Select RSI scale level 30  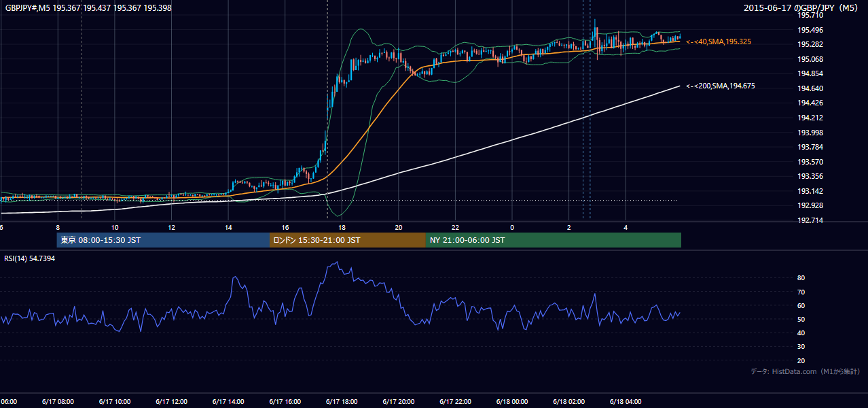point(801,347)
